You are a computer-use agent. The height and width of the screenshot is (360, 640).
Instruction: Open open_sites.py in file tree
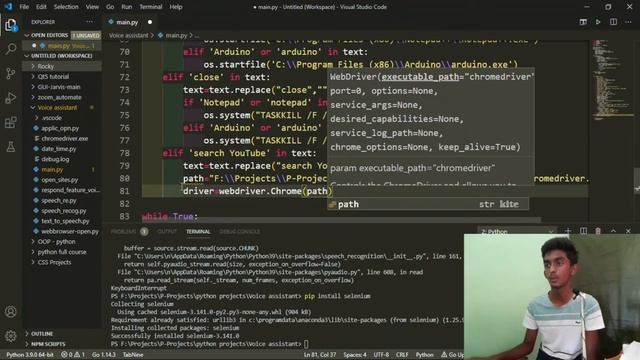click(60, 180)
